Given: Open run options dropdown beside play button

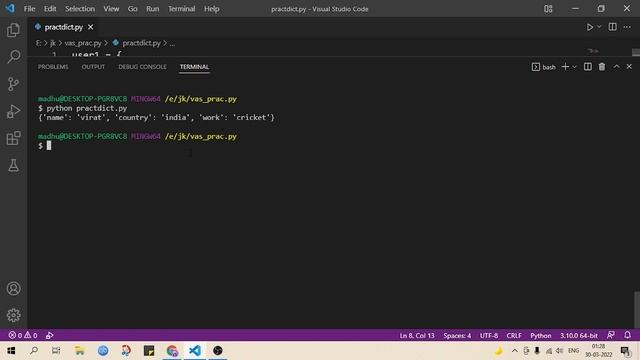Looking at the screenshot, I should click(599, 27).
